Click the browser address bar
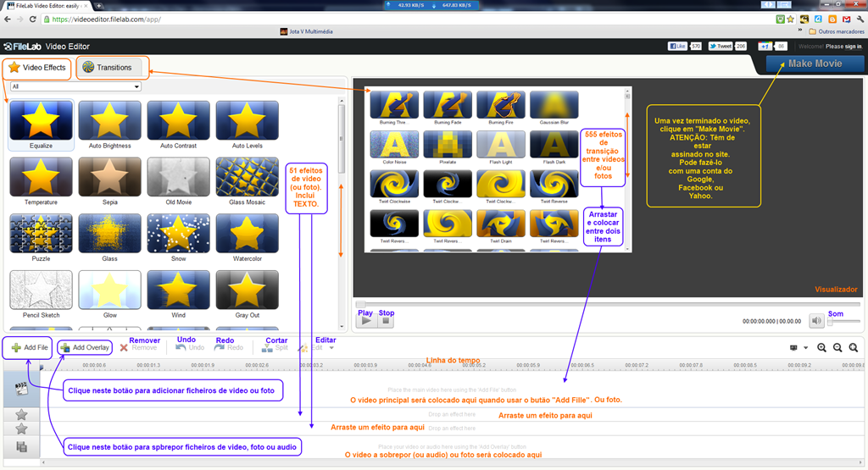The width and height of the screenshot is (868, 470). (407, 19)
